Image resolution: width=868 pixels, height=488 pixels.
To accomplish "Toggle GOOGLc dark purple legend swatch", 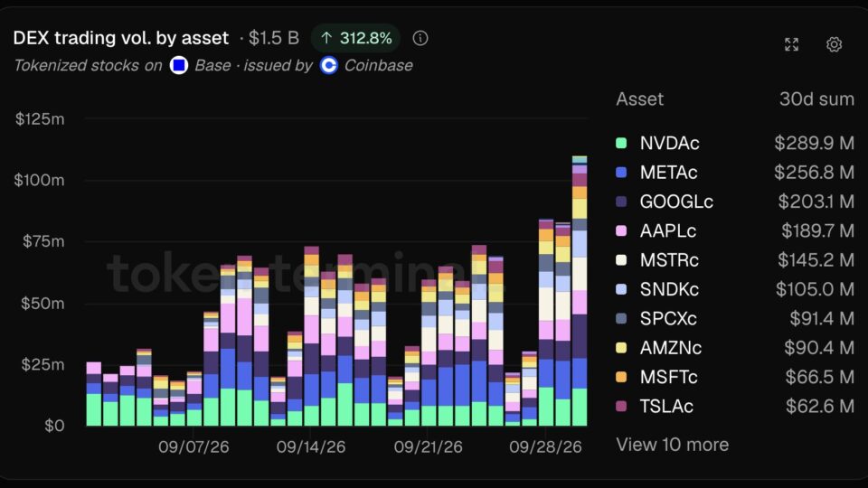I will [621, 202].
